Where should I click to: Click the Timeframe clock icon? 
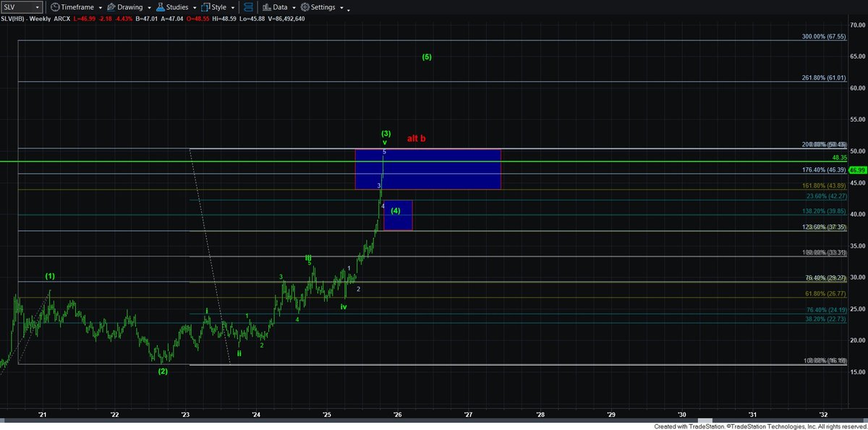(54, 7)
